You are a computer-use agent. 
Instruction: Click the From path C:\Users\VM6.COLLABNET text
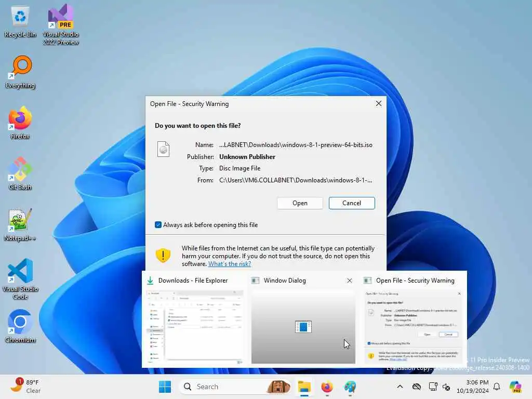(296, 180)
